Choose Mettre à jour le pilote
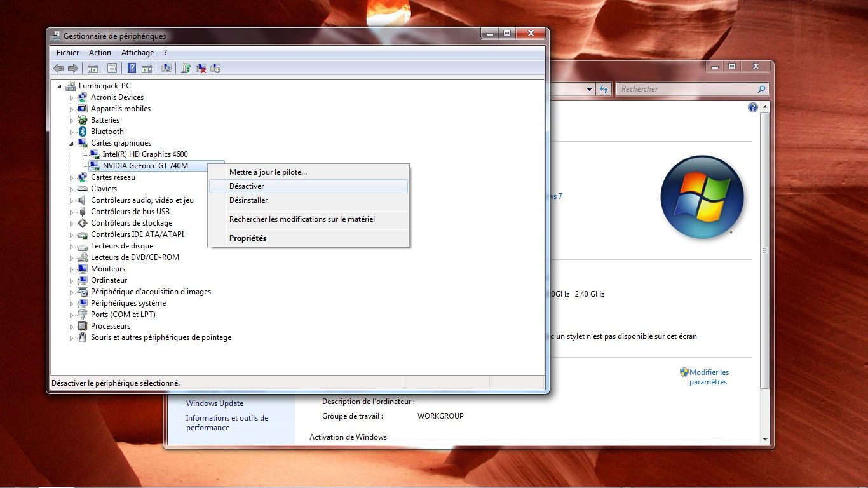Image resolution: width=868 pixels, height=488 pixels. point(309,172)
